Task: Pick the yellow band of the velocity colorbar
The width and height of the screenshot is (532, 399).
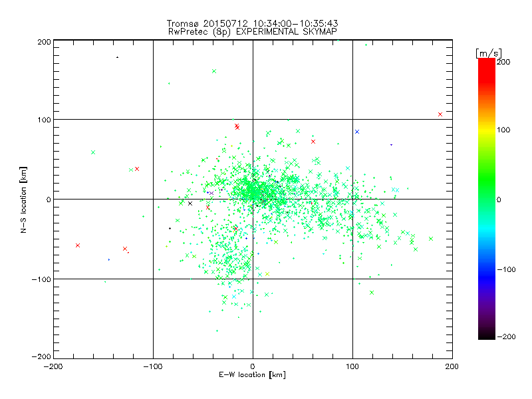Action: click(x=487, y=130)
